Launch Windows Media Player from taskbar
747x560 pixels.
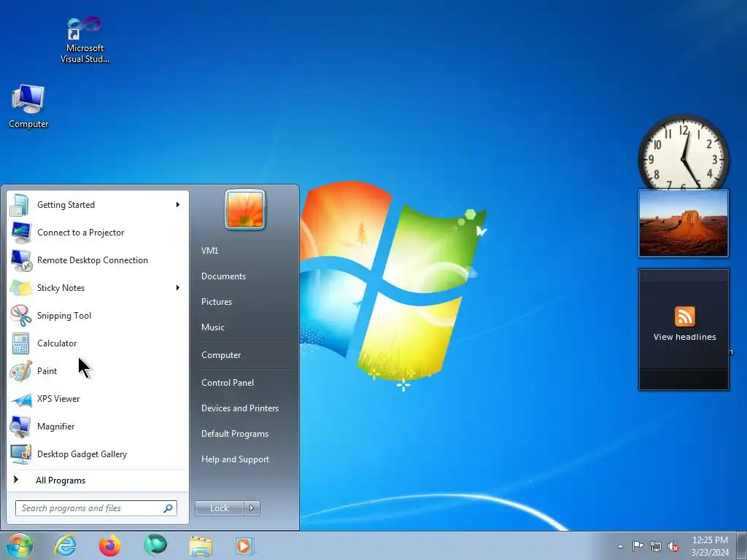[245, 545]
